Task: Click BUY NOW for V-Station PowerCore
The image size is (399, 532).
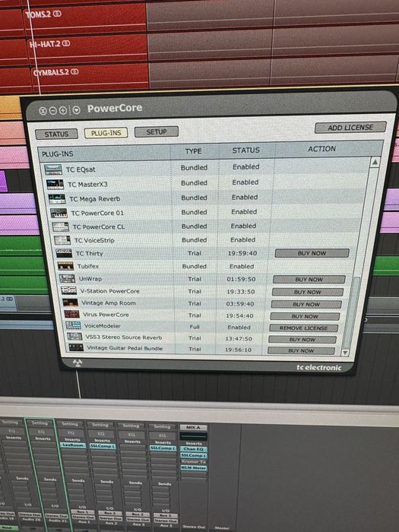Action: click(x=308, y=292)
